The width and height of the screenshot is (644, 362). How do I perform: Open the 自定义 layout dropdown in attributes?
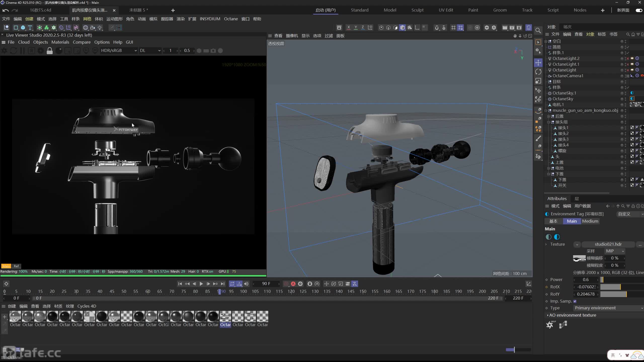pyautogui.click(x=630, y=214)
